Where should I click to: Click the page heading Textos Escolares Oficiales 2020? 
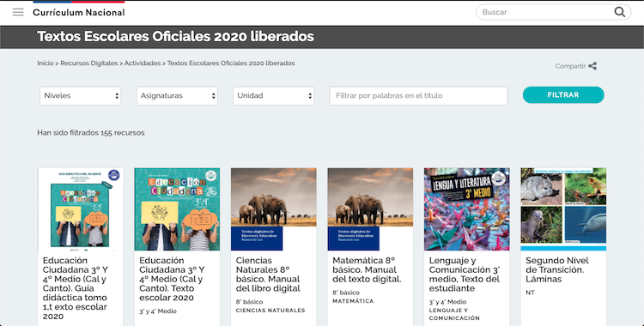pos(175,37)
